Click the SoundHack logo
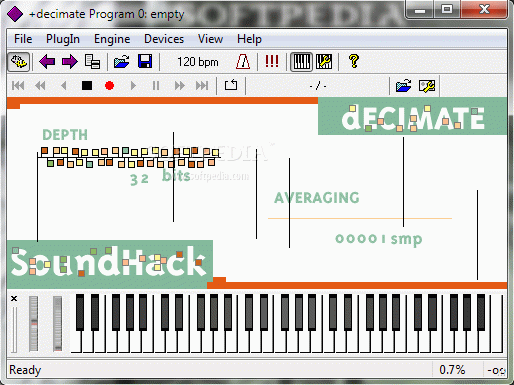The height and width of the screenshot is (385, 514). 110,263
